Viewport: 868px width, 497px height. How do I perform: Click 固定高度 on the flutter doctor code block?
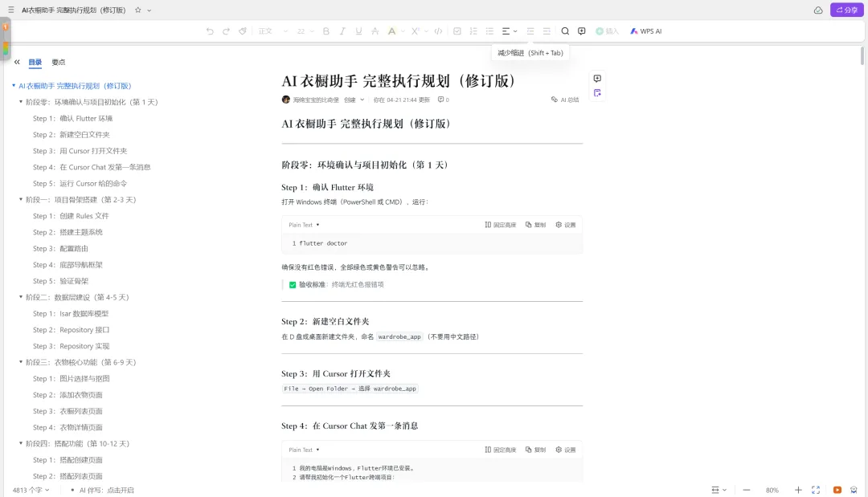pos(501,225)
